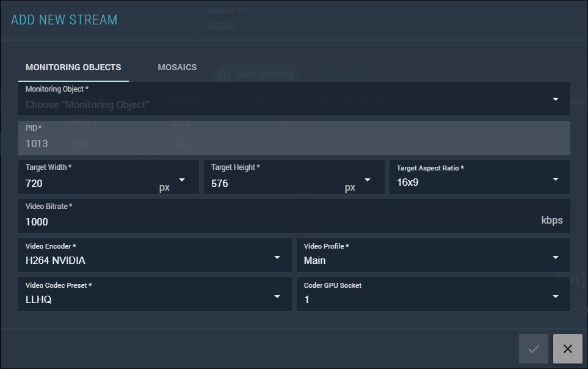Expand the Target Height dropdown arrow

[367, 180]
